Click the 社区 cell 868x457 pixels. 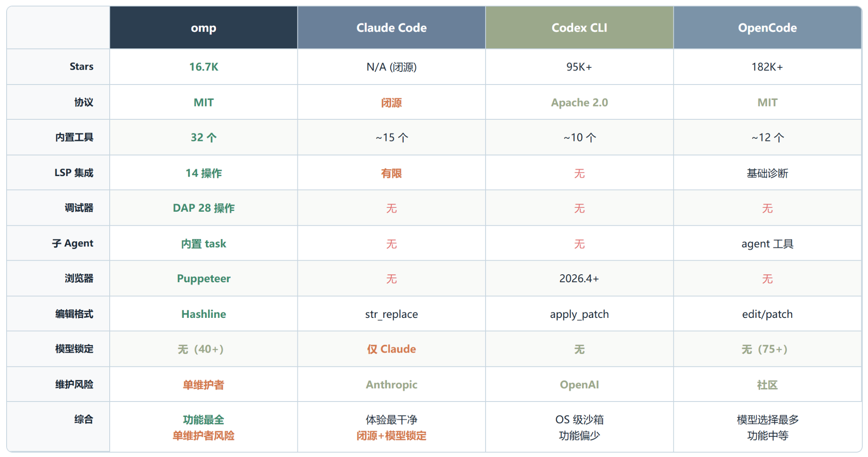(768, 385)
